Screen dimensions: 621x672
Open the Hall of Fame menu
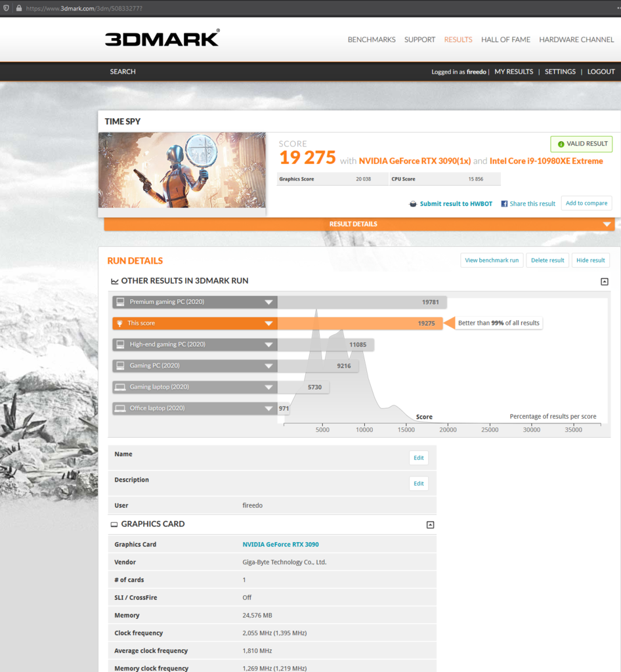click(505, 39)
